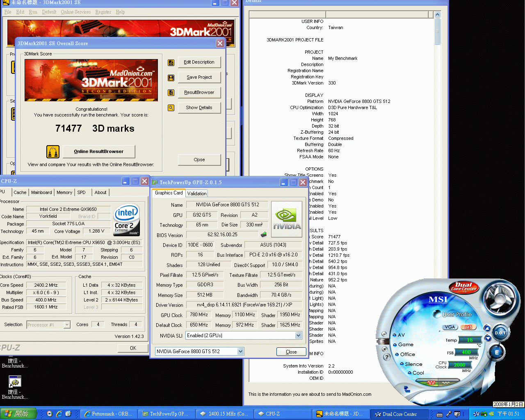
Task: Click the blue up arrow in Dual Core Center
Action: [x=487, y=328]
